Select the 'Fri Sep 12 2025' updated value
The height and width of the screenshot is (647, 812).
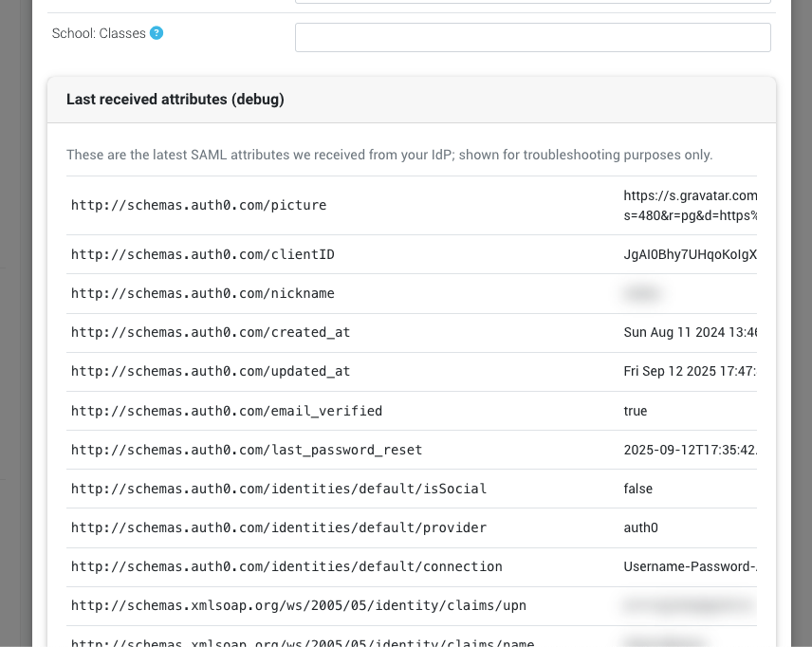pyautogui.click(x=691, y=371)
